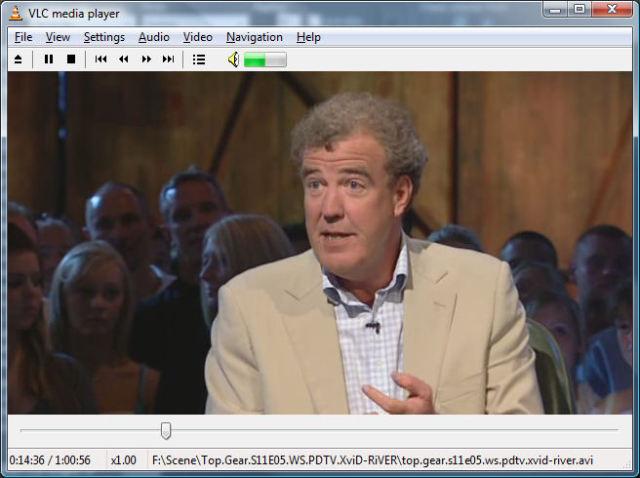This screenshot has height=478, width=640.
Task: Skip to next playlist item
Action: coord(168,60)
